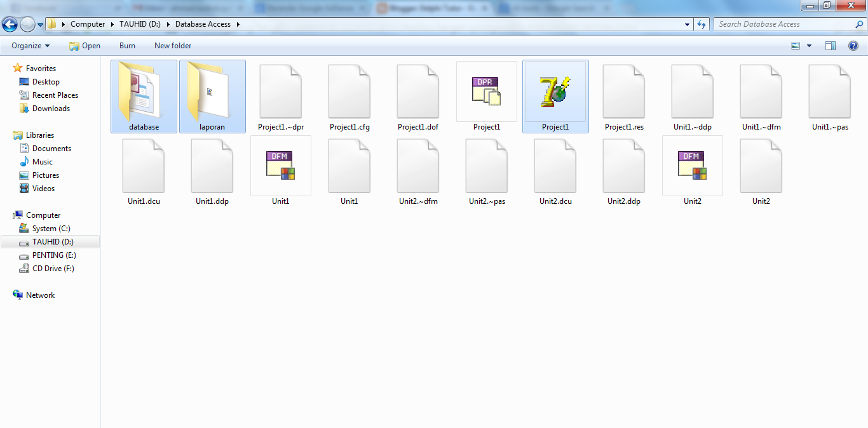Show the preview pane via toolbar icon

[831, 45]
